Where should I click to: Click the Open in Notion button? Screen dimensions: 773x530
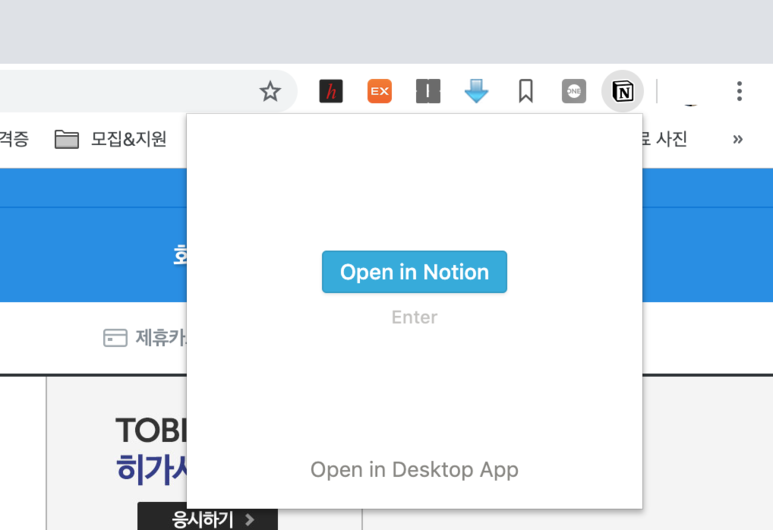(414, 272)
